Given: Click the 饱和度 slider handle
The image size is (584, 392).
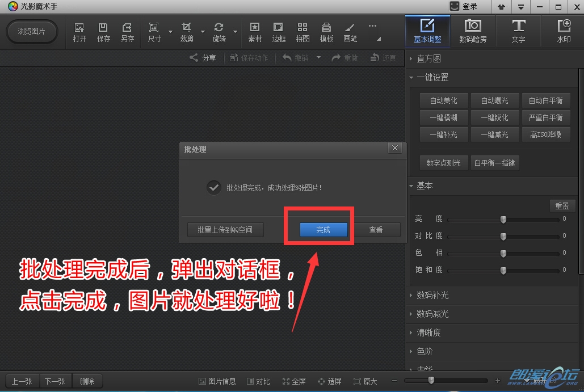Looking at the screenshot, I should [503, 270].
